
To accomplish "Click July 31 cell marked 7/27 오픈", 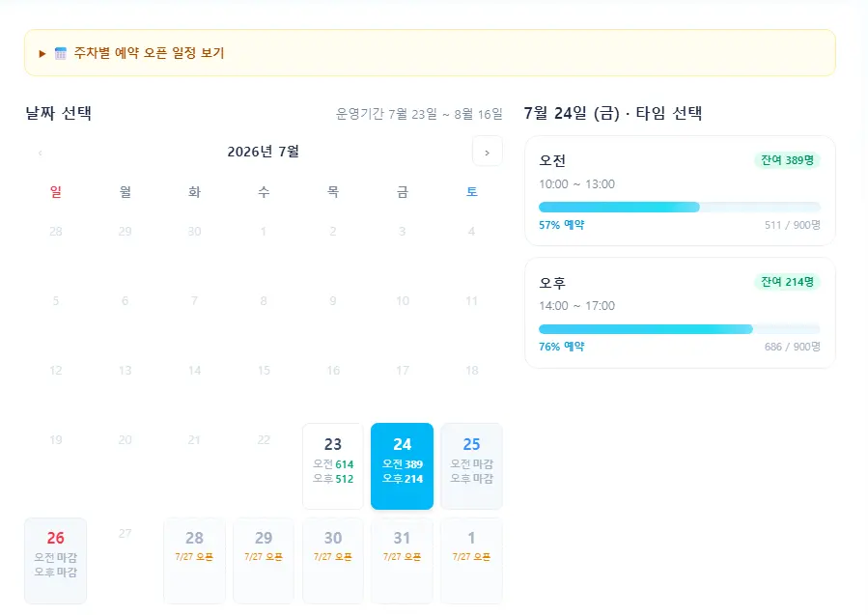I will (402, 560).
